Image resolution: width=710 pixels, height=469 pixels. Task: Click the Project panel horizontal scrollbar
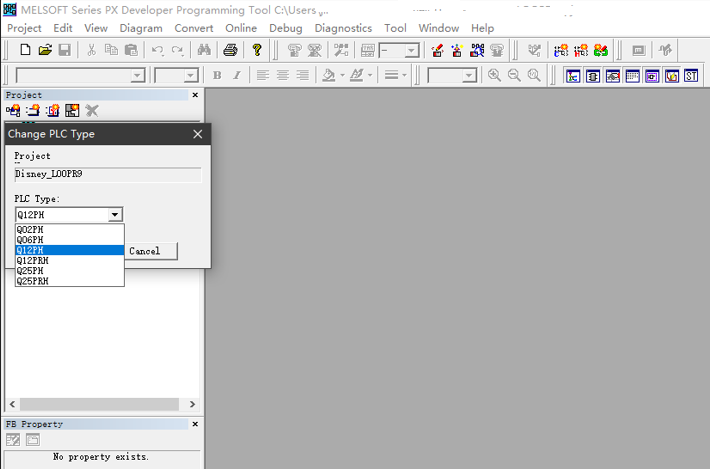pos(100,404)
